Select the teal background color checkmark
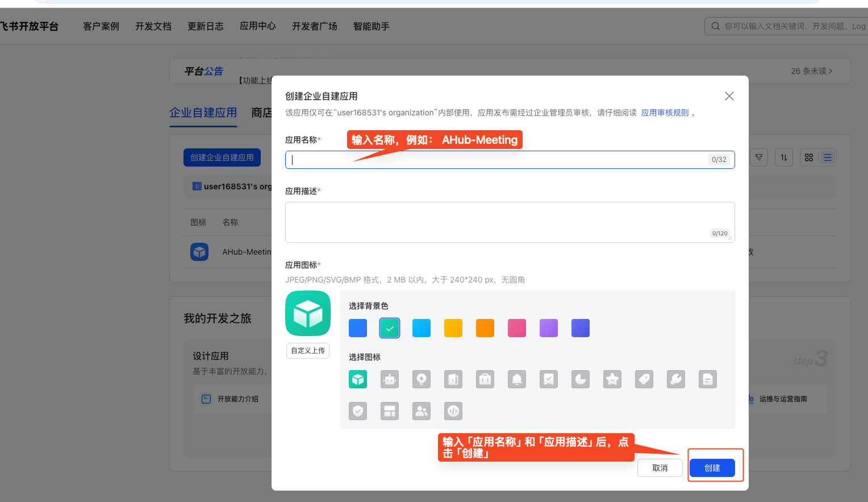 point(390,328)
